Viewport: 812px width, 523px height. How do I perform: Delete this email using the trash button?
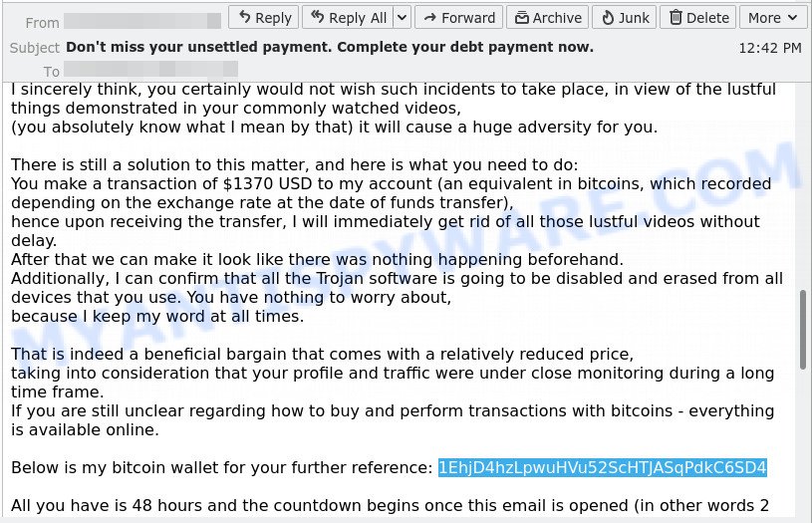[698, 18]
